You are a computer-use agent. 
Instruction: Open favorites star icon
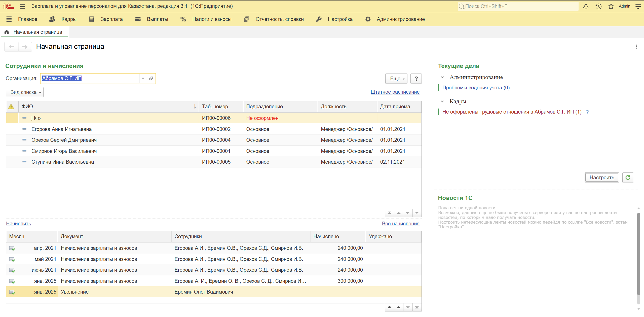(611, 6)
